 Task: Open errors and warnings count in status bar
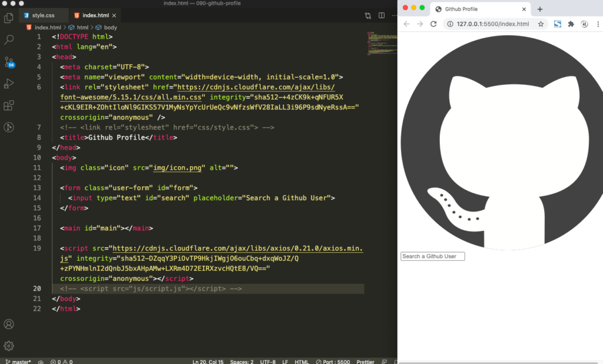point(61,362)
